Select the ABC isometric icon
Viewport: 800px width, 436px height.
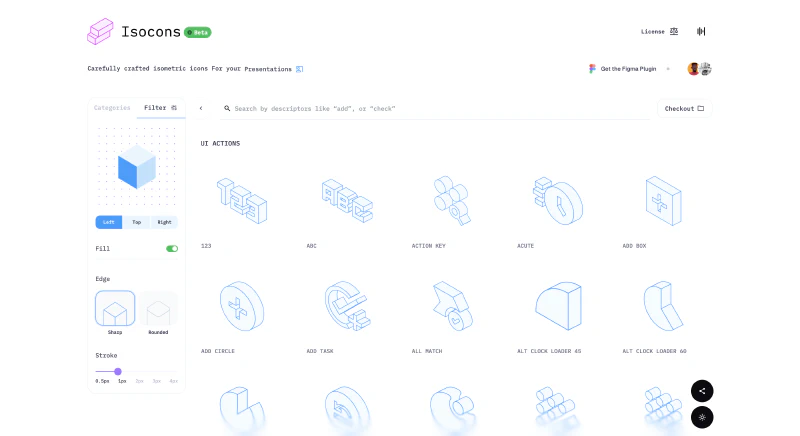point(347,202)
